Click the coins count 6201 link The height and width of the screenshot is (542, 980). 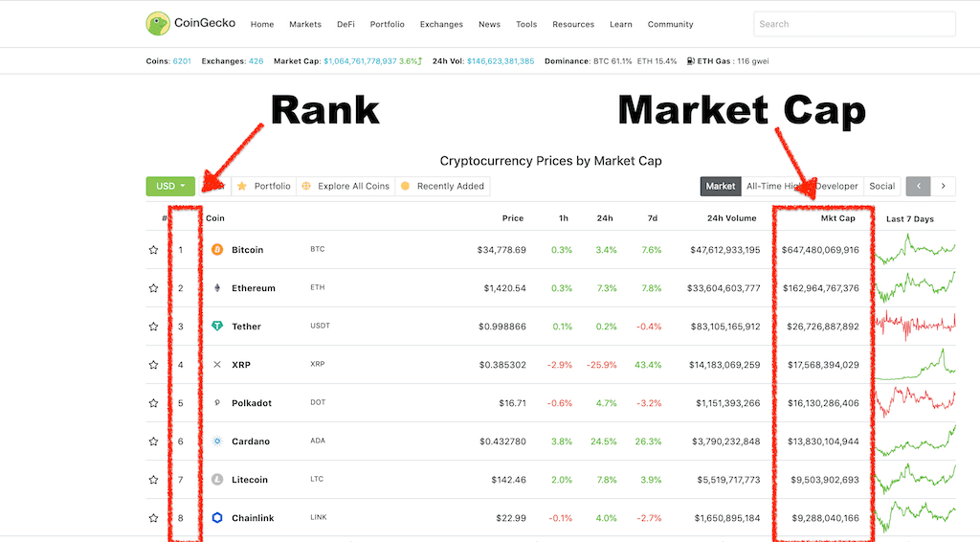point(182,61)
